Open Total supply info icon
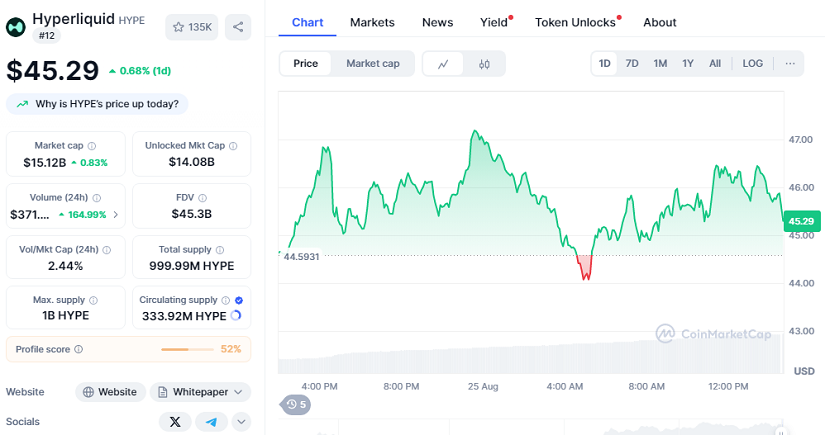 [220, 250]
